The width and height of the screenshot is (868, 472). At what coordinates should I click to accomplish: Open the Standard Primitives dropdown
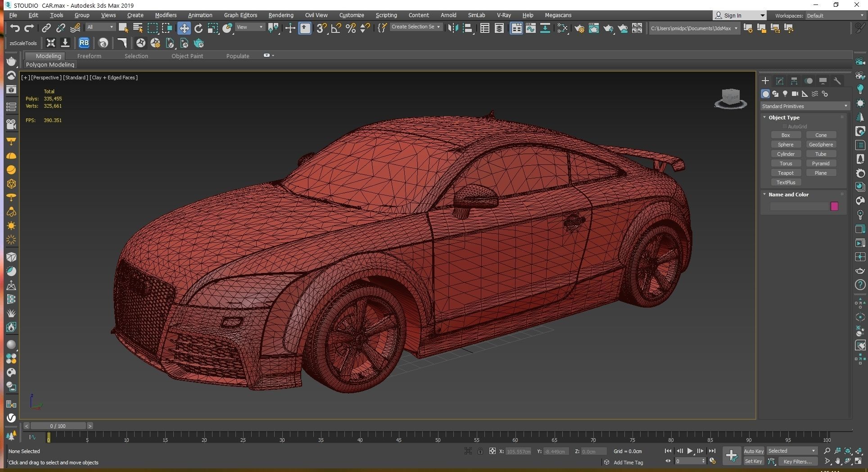805,106
